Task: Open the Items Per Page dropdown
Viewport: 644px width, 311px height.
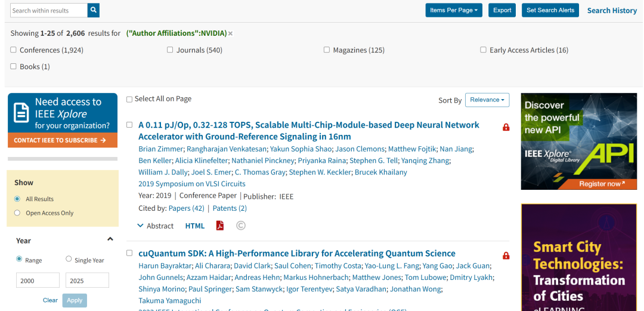Action: (x=454, y=10)
